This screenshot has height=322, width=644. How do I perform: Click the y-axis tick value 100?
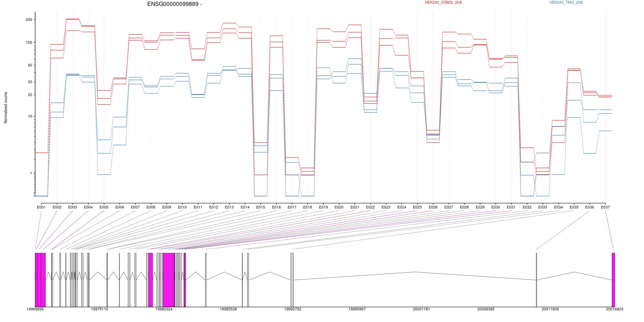(29, 42)
